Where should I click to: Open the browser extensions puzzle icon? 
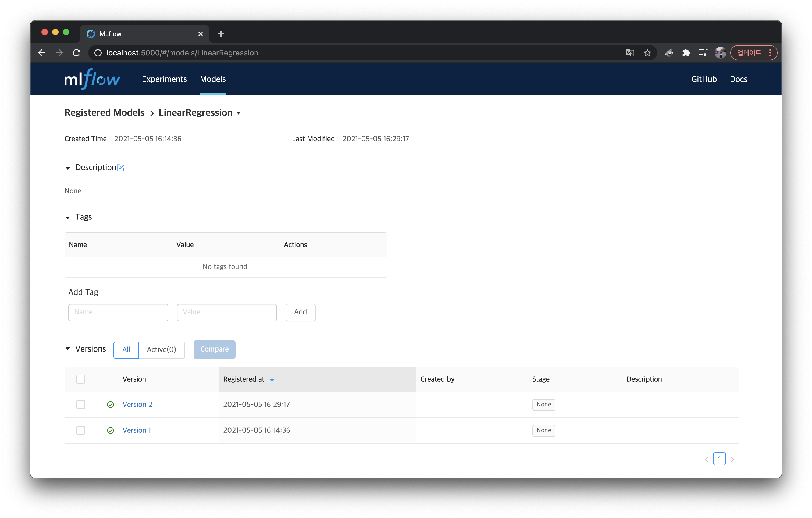coord(686,53)
